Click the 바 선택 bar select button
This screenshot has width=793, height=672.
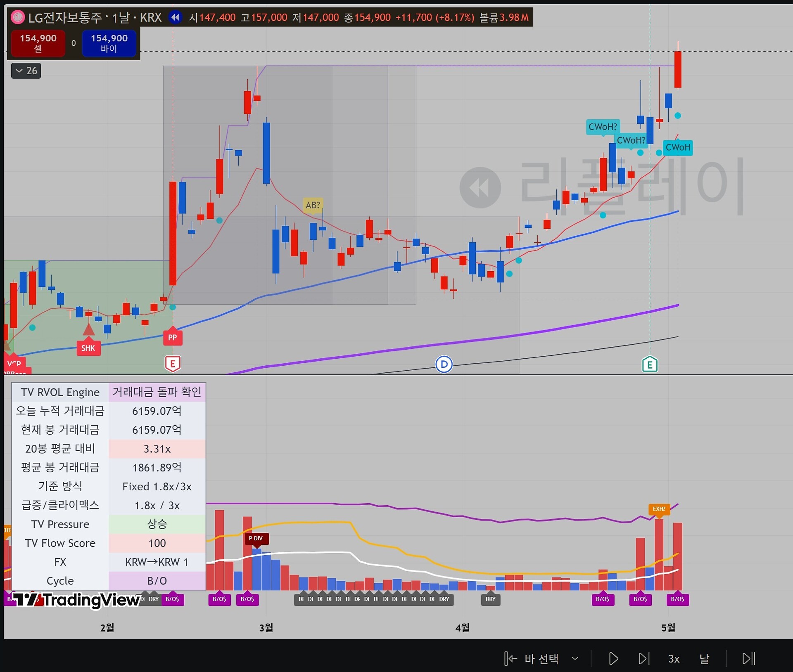[x=532, y=658]
